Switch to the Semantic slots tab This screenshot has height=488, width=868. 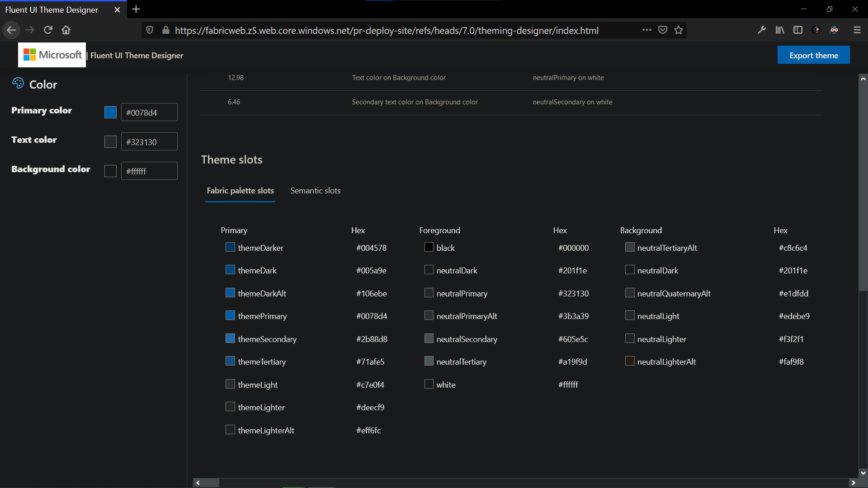(316, 191)
